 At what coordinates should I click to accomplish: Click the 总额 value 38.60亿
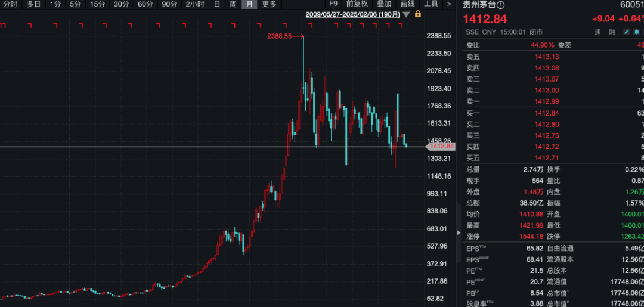pos(532,203)
